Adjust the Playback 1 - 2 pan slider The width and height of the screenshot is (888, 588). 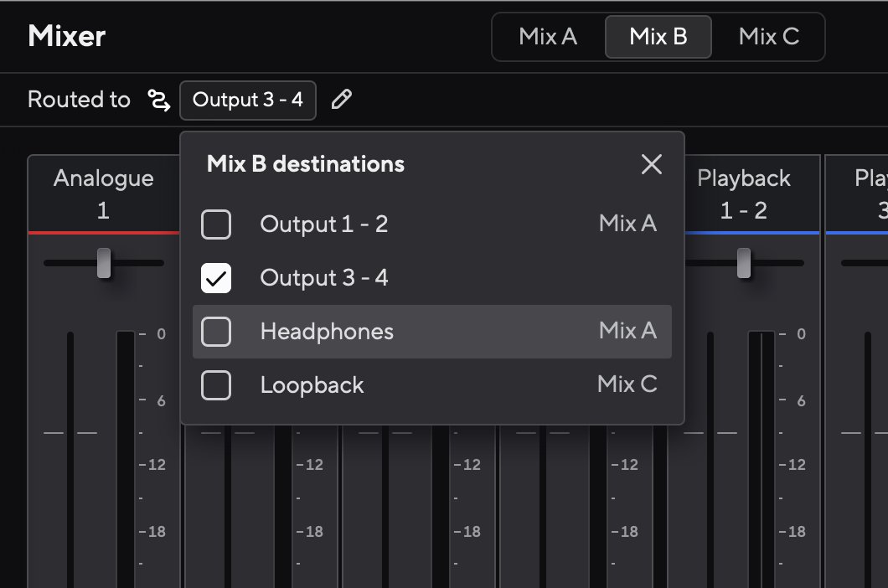tap(744, 263)
